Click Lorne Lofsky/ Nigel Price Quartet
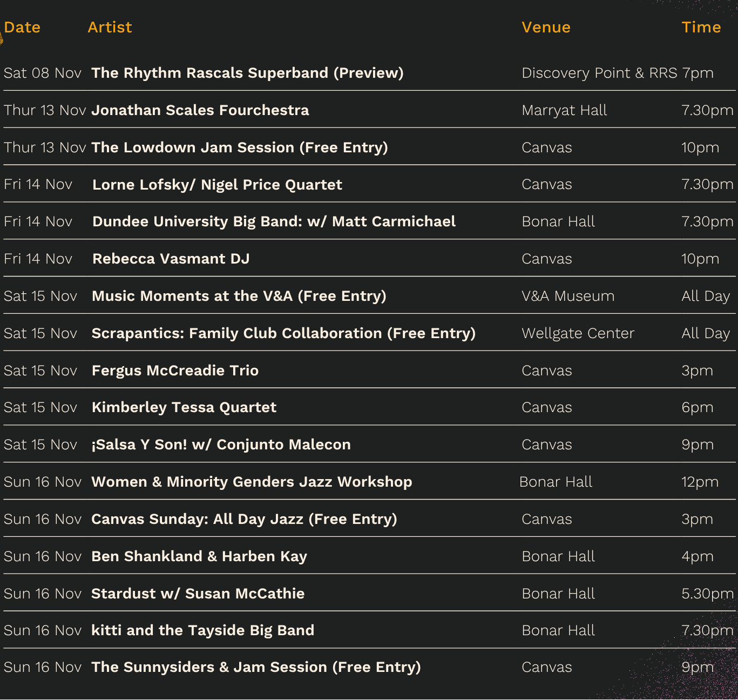This screenshot has width=738, height=700. point(217,185)
